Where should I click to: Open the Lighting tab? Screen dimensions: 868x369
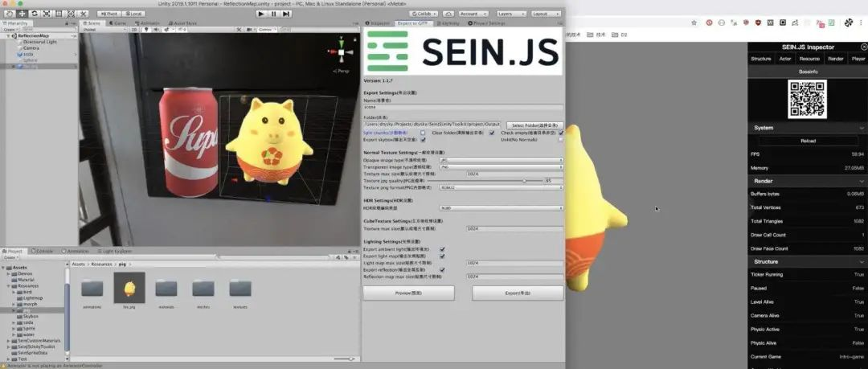[x=448, y=23]
